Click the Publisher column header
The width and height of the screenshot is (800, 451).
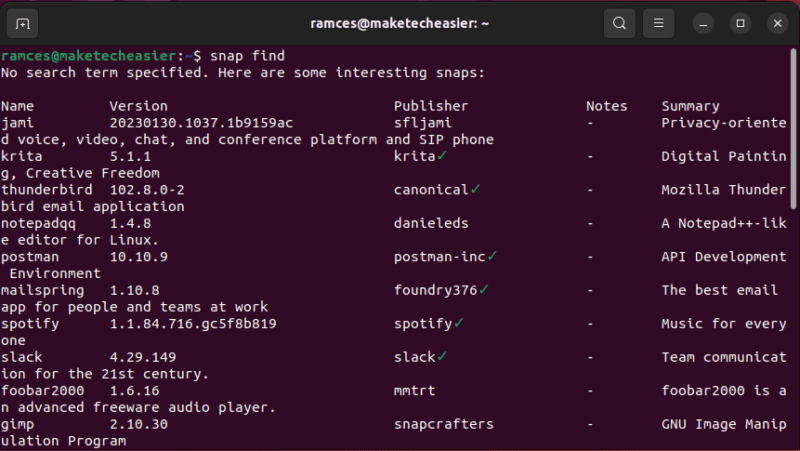point(431,106)
